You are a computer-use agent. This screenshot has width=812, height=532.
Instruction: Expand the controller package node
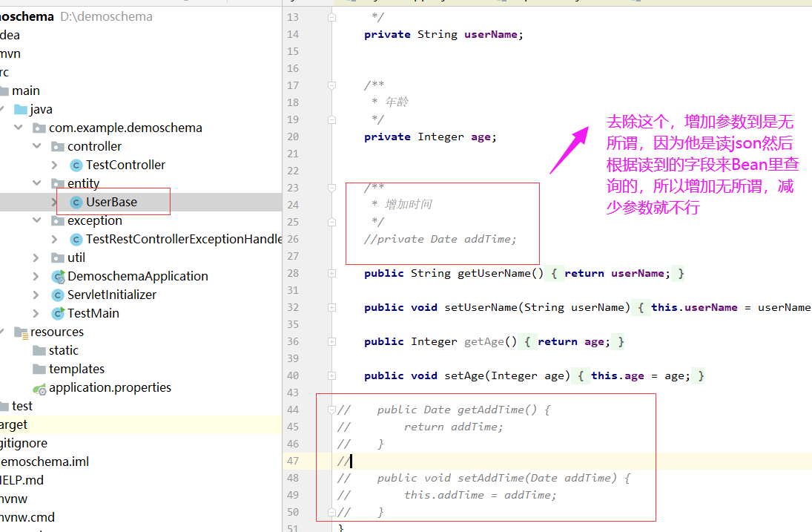(x=36, y=145)
